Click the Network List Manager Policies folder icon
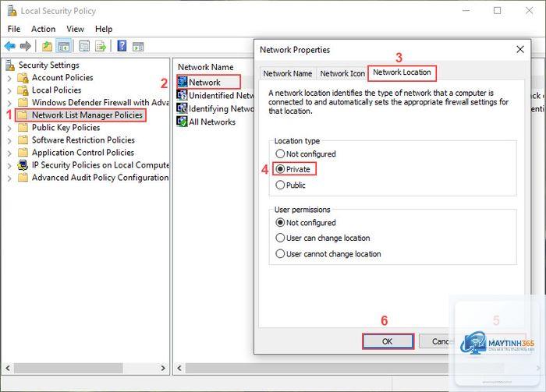 coord(23,115)
